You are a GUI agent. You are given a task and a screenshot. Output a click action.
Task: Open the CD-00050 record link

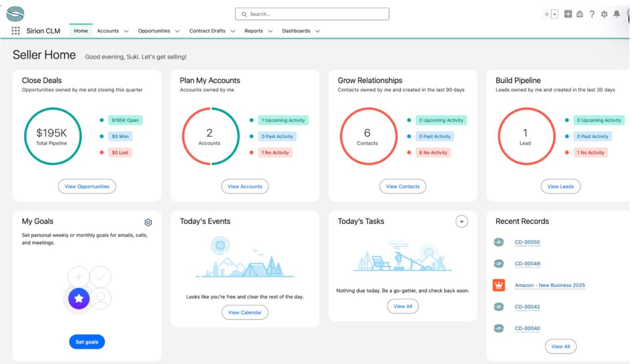[x=527, y=242]
